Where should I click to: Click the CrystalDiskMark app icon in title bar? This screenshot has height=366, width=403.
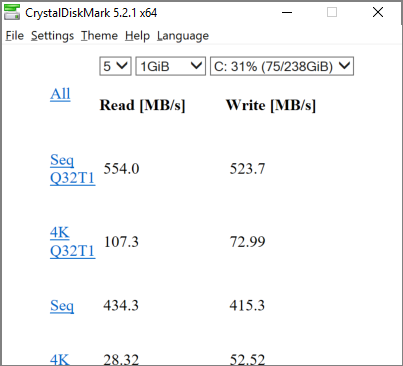[12, 12]
